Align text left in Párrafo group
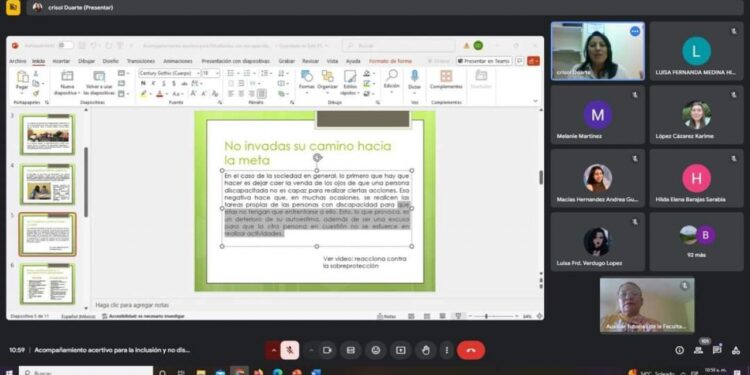 [231, 94]
